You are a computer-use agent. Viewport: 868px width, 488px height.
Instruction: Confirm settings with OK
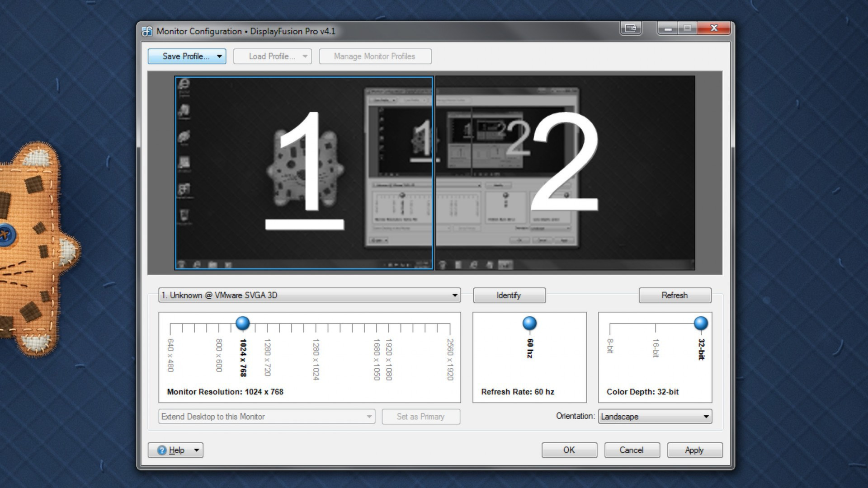(x=569, y=450)
